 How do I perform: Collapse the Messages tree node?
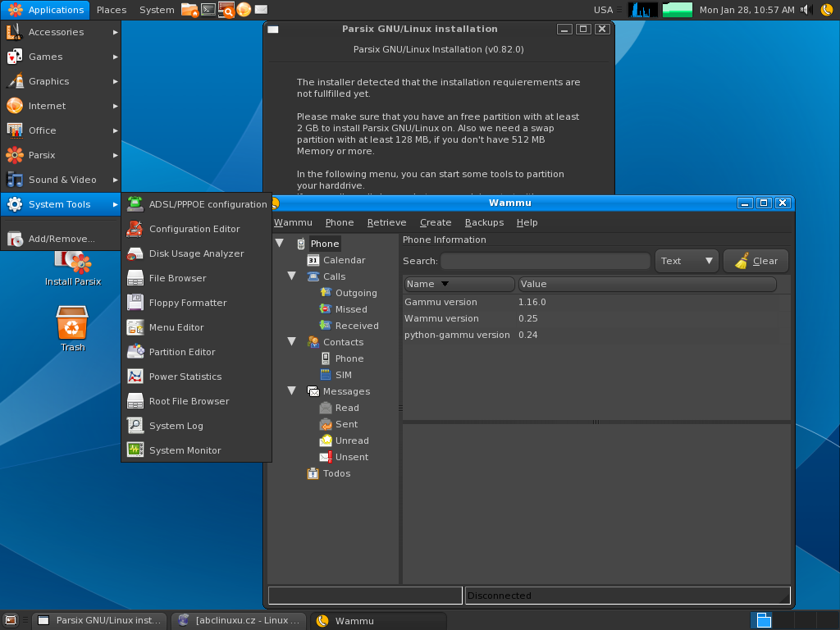(291, 391)
